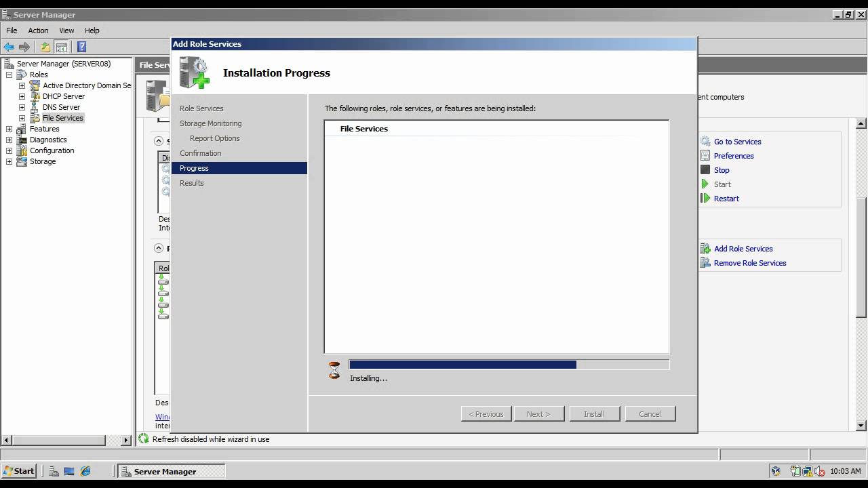This screenshot has height=488, width=868.
Task: Open the View menu
Action: [x=66, y=30]
